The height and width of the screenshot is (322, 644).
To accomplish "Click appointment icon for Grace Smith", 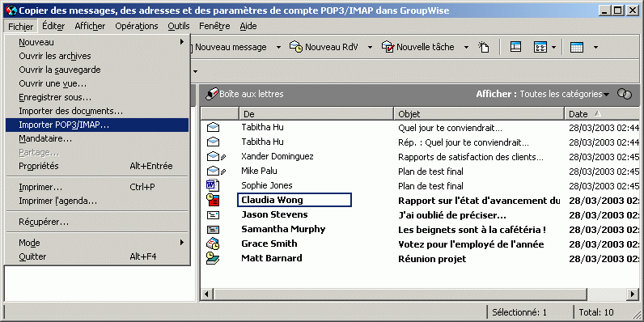I will click(x=213, y=244).
